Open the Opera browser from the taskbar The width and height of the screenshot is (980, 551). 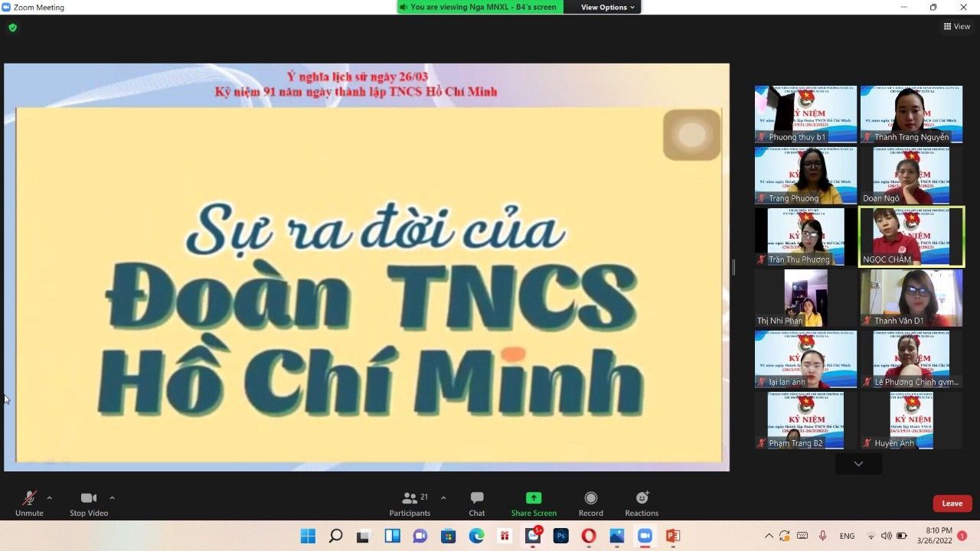click(589, 536)
